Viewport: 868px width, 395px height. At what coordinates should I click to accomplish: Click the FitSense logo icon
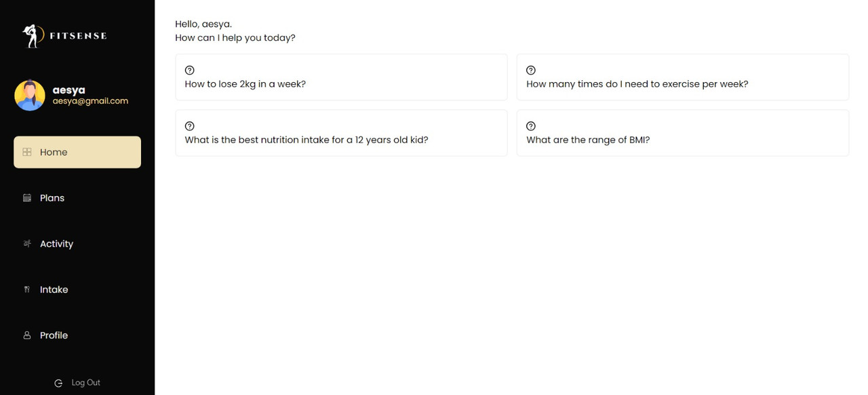pyautogui.click(x=31, y=36)
